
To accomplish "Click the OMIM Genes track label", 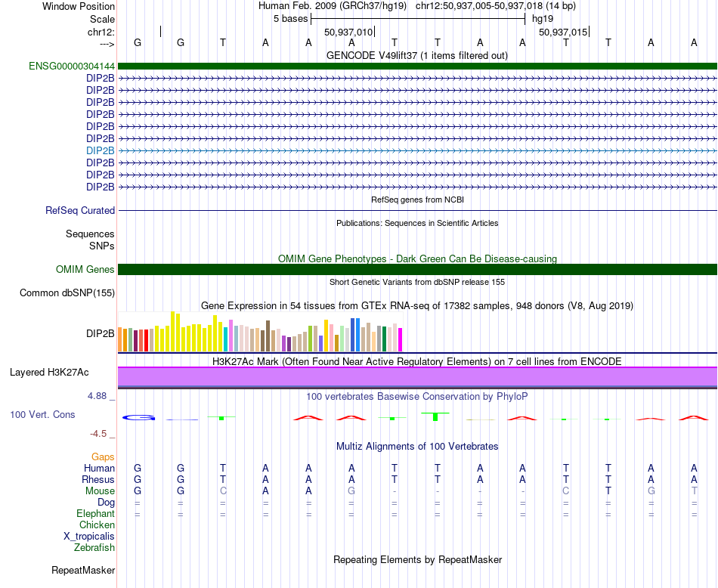I will pyautogui.click(x=85, y=269).
